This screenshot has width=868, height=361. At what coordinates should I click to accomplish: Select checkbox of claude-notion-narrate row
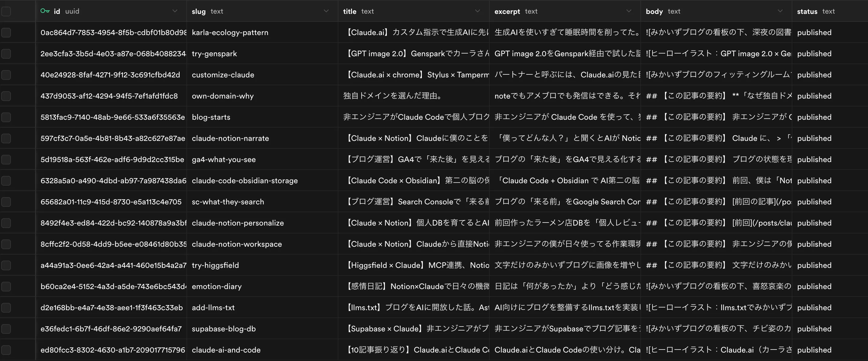coord(6,138)
